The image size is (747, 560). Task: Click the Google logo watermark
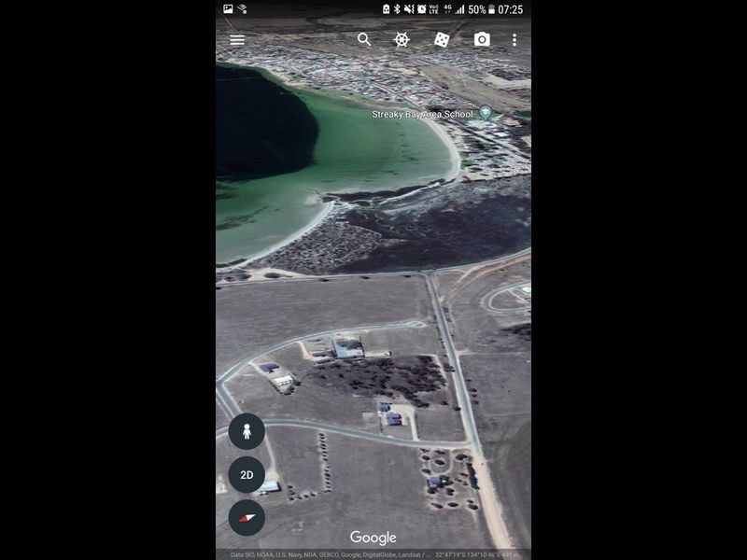click(373, 538)
